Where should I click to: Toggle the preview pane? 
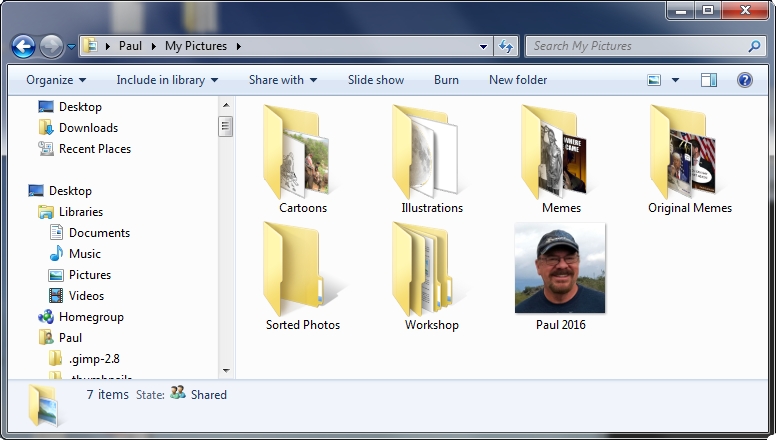click(709, 80)
